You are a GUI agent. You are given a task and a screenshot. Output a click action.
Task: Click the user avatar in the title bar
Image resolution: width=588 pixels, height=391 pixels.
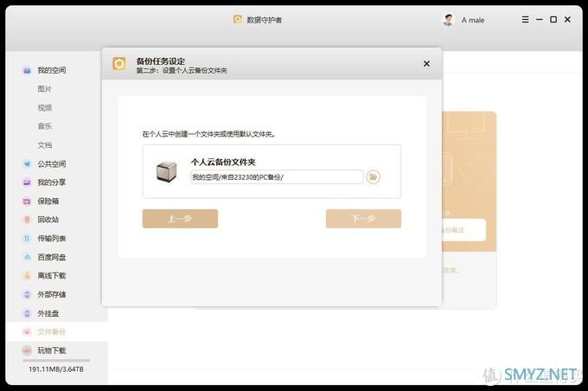448,20
